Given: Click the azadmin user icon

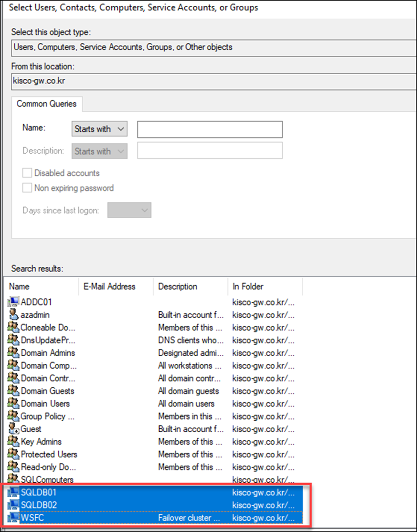Looking at the screenshot, I should (13, 315).
